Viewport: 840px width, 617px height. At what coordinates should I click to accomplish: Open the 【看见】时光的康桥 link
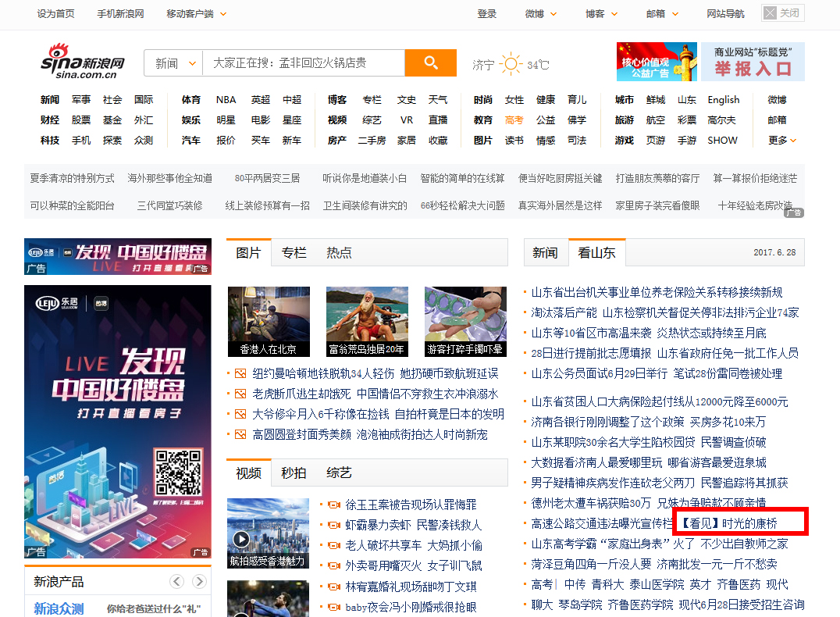point(728,523)
